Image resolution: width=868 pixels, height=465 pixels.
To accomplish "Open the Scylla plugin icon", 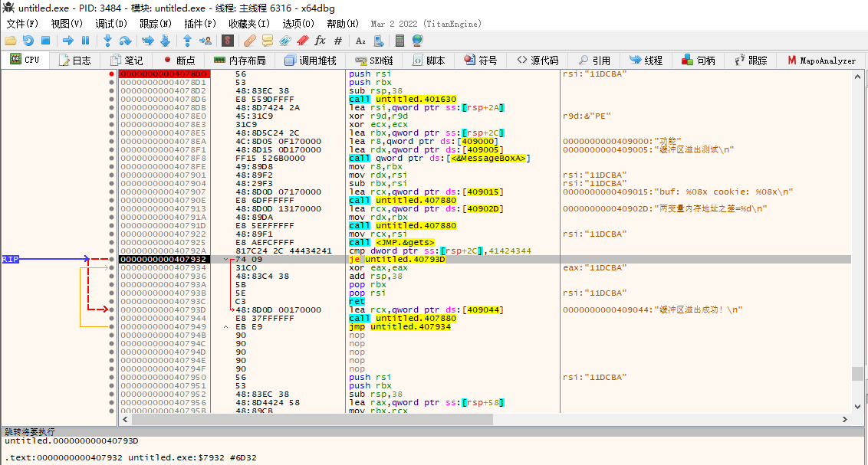I will coord(228,41).
